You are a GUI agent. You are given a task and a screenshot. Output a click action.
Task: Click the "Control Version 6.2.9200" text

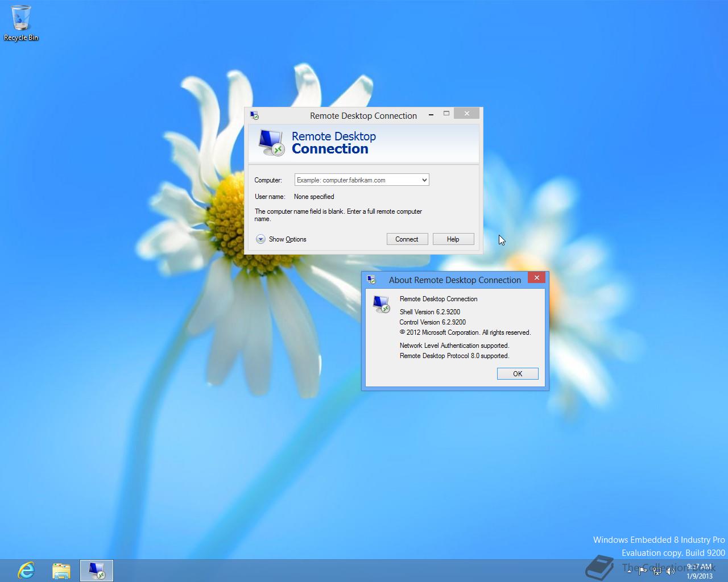[432, 322]
